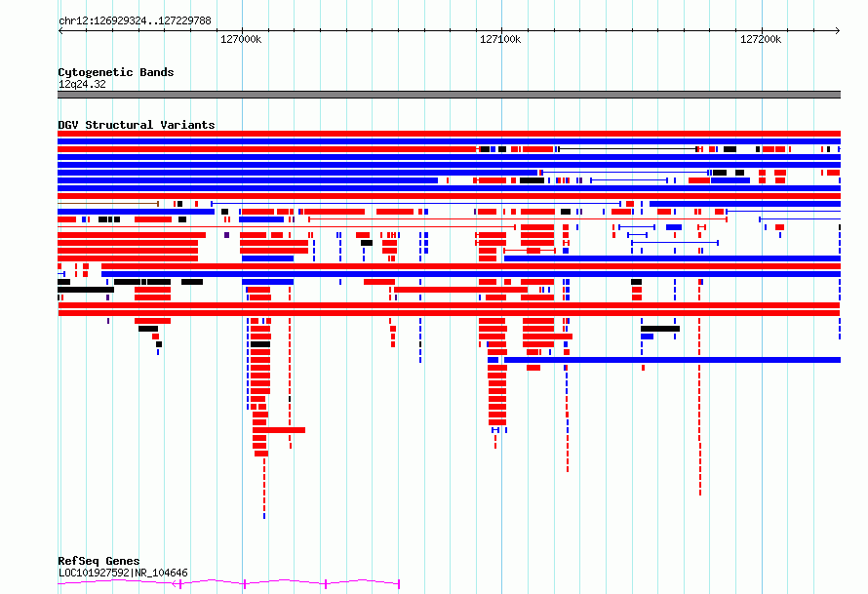Click the gray 12q24.32 cytogenetic band bar

pos(449,95)
